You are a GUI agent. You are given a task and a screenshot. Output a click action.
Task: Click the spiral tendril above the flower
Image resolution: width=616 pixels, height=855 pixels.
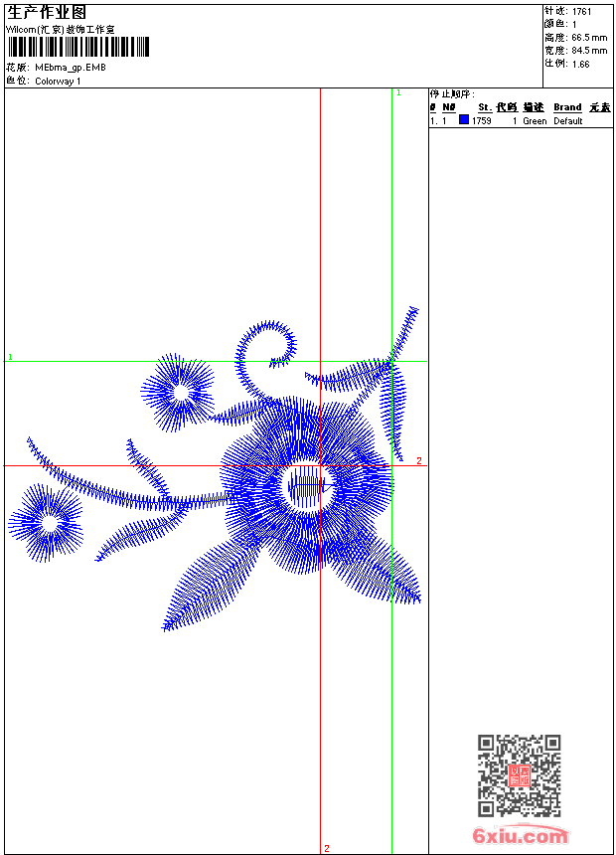(266, 348)
